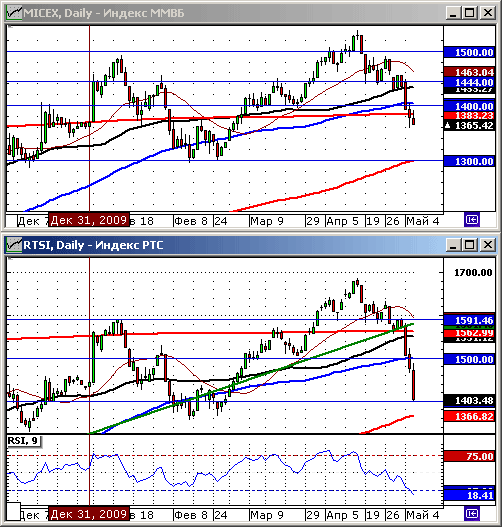Click the small square box at RTSI bottom-left corner
Image resolution: width=502 pixels, height=527 pixels.
click(13, 512)
